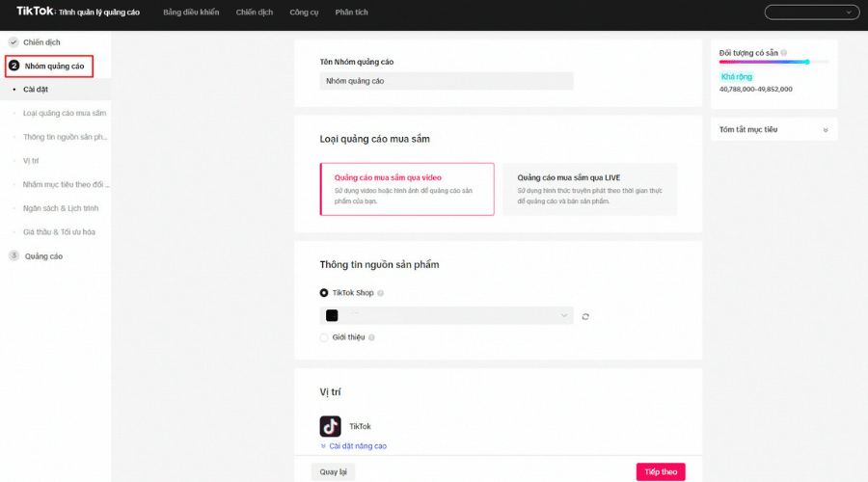Viewport: 868px width, 482px height.
Task: Click the Loại quảng cáo mua sắm heading
Action: 375,139
